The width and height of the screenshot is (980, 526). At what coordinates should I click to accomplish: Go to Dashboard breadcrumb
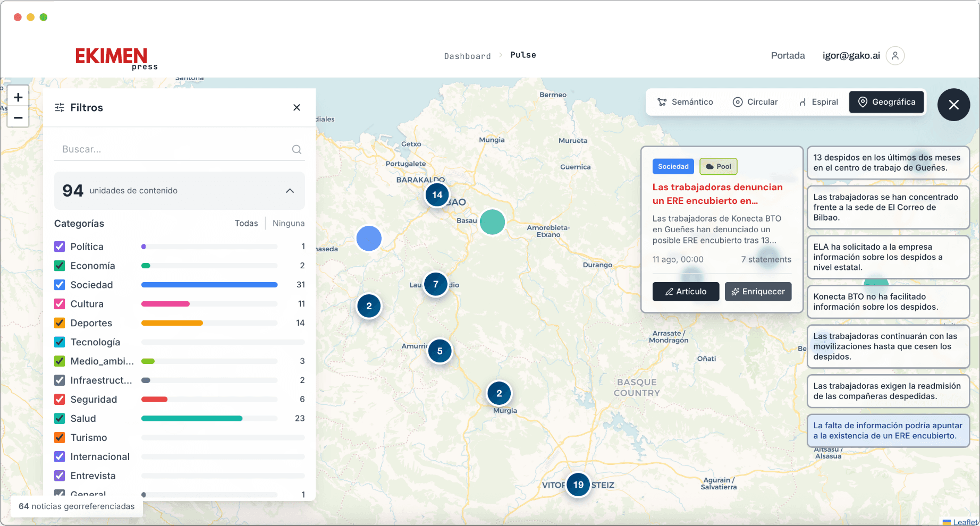[x=468, y=56]
